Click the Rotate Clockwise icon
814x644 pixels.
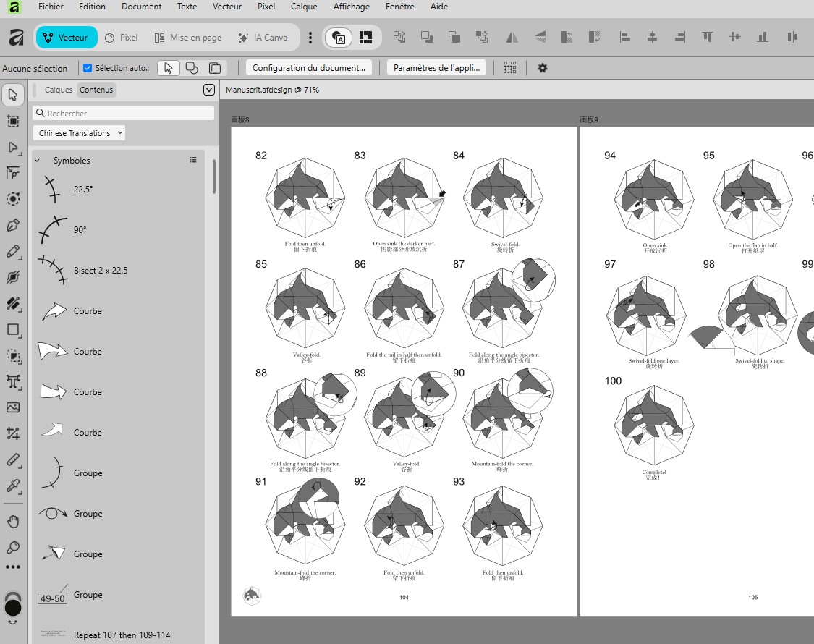click(x=595, y=37)
